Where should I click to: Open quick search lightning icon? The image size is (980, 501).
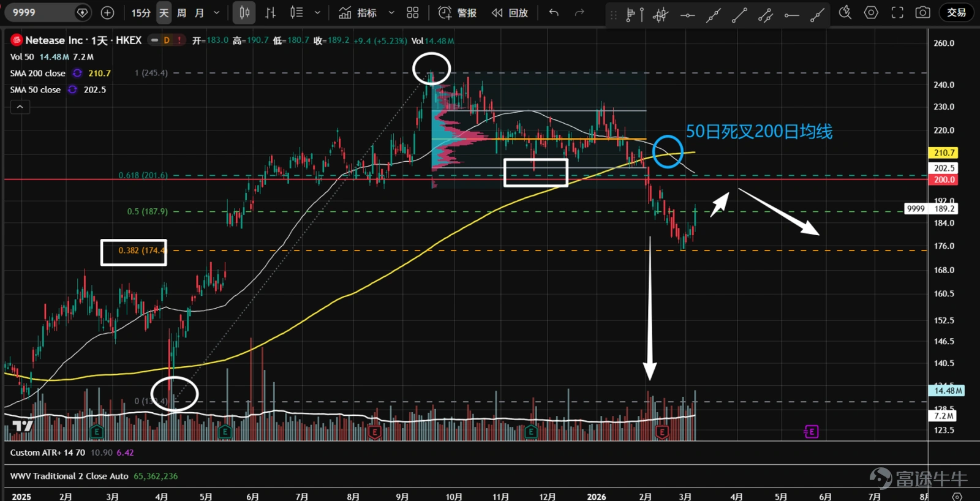[x=845, y=12]
